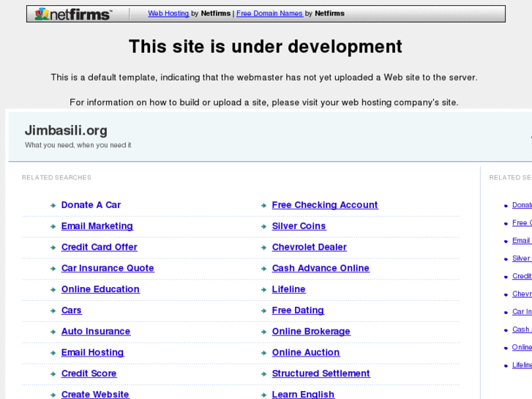Click the arrow icon beside the bold Lifeline link
Screen dimensions: 532x399
[263, 290]
